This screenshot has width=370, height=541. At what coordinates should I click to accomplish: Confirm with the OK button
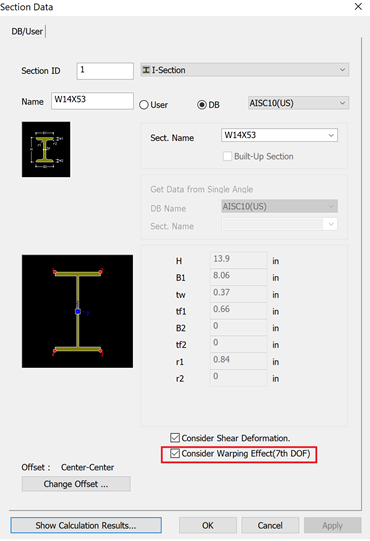pos(208,525)
